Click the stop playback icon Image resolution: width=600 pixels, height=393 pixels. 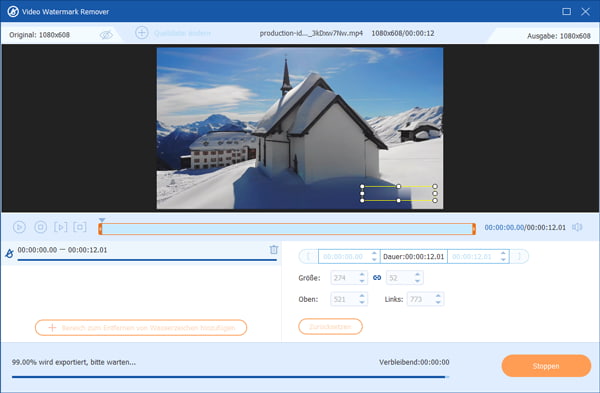coord(41,227)
